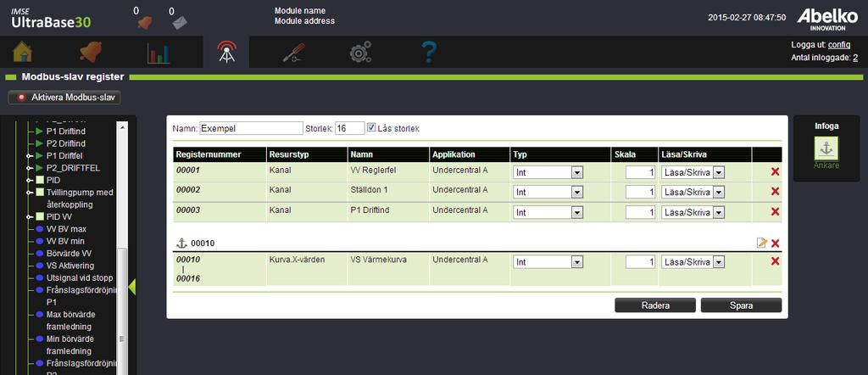This screenshot has height=375, width=868.
Task: Insert an Ankare anchor icon
Action: coord(826,148)
